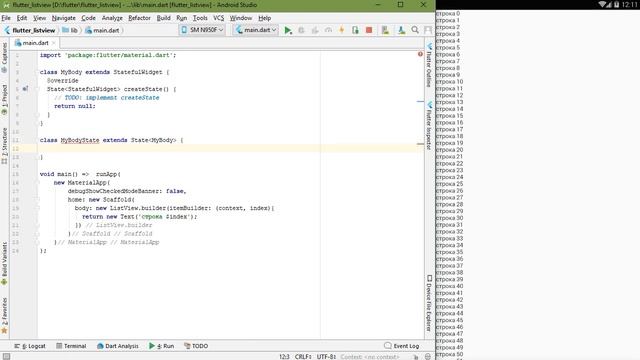
Task: Click the yellow warning stripe in editor scrollbar
Action: tap(420, 144)
